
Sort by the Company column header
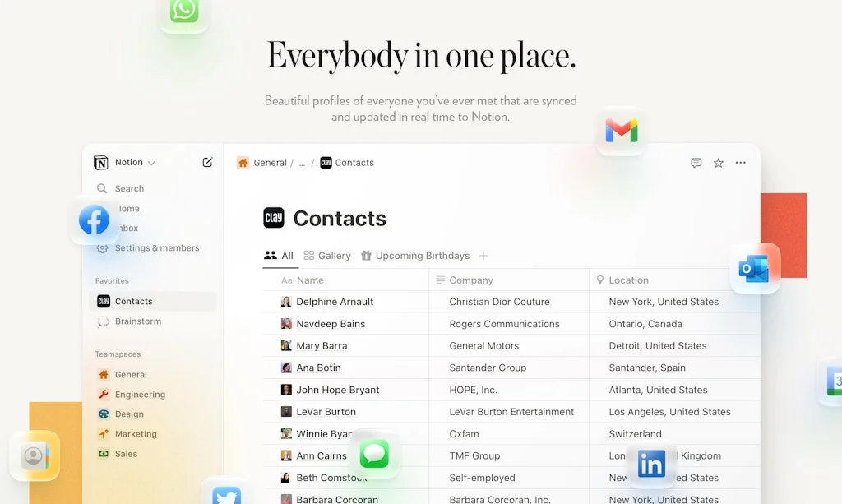[x=470, y=280]
